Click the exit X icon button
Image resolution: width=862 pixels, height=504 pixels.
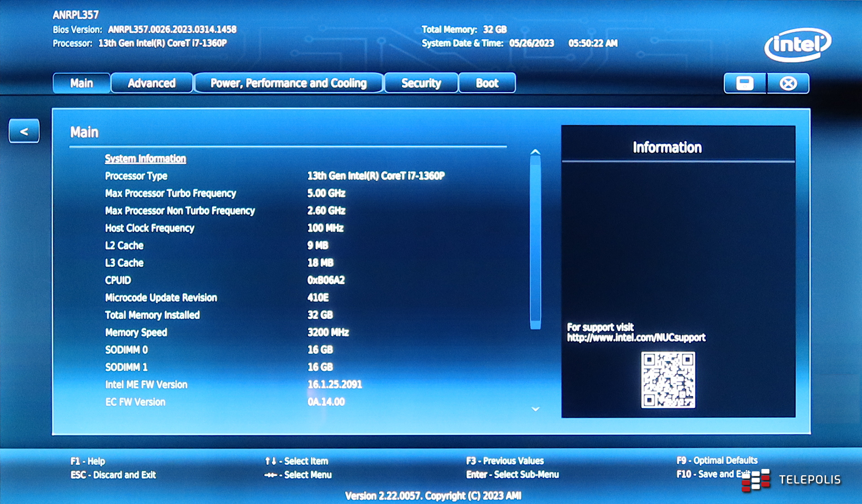[x=788, y=83]
